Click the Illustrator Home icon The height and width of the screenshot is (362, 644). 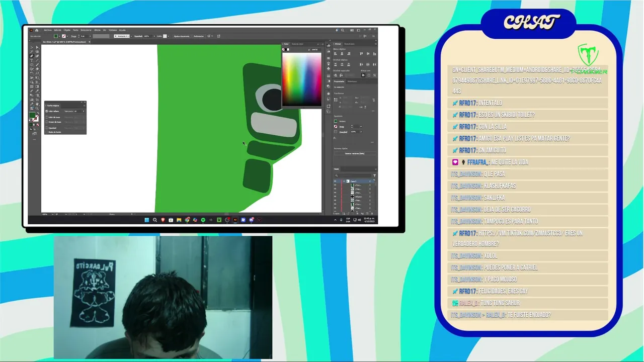point(37,30)
